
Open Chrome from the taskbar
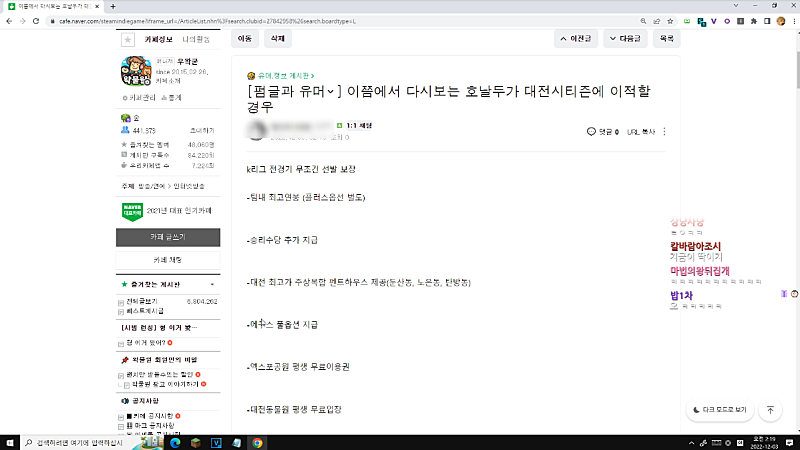coord(257,443)
